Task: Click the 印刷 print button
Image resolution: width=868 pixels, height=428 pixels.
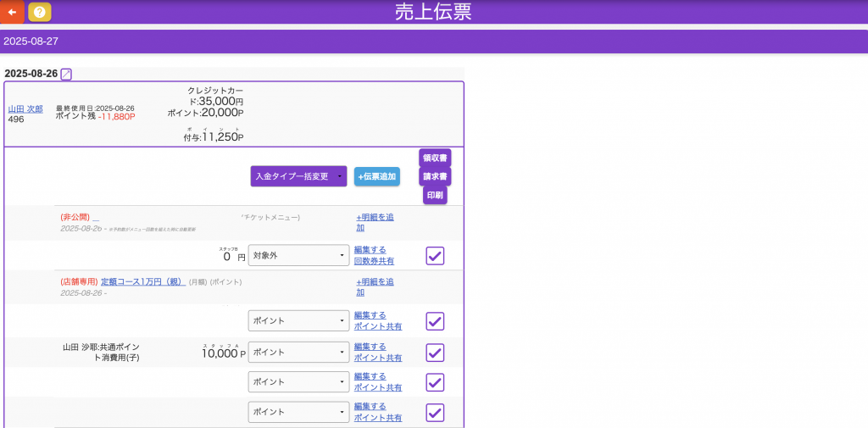Action: point(435,195)
